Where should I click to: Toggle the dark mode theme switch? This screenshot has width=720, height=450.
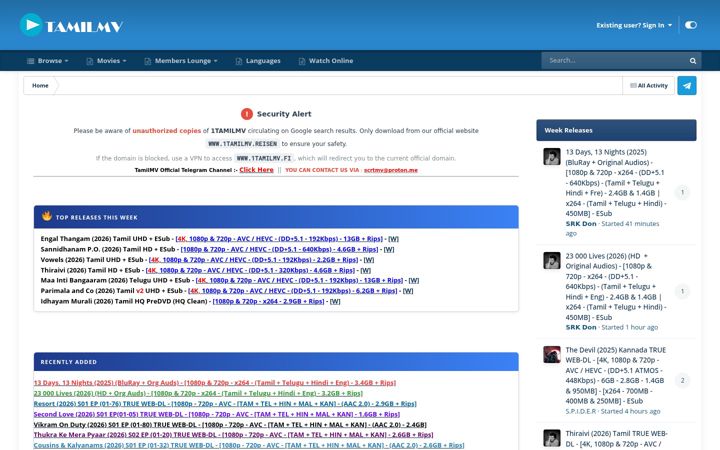click(691, 25)
